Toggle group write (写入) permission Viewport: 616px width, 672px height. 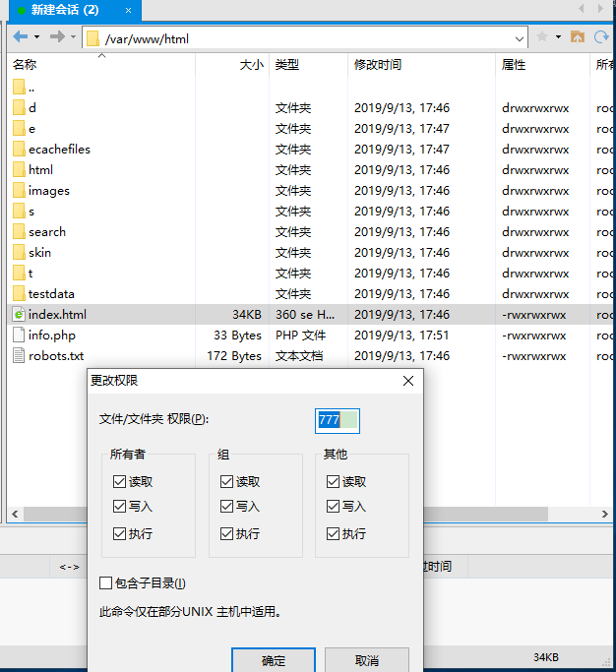(x=227, y=507)
